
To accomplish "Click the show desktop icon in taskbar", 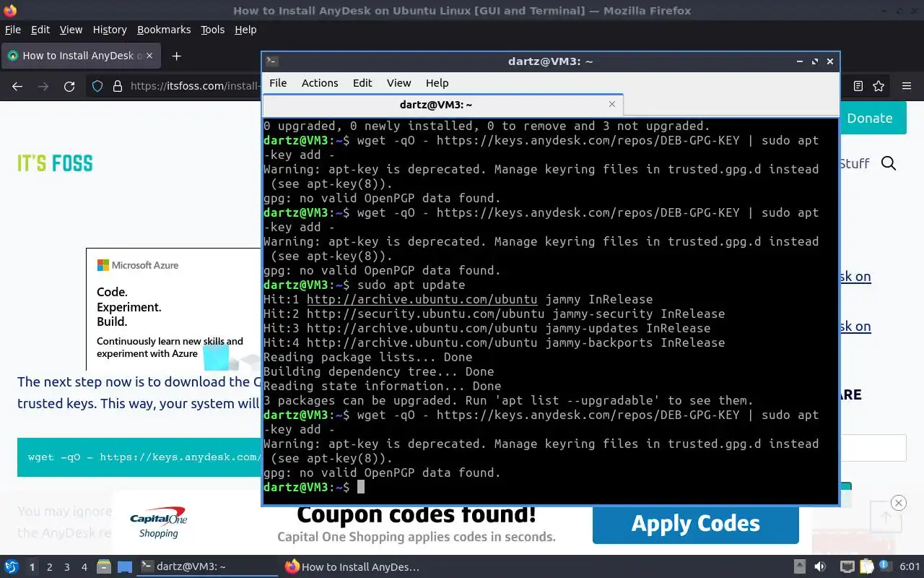I will click(124, 566).
